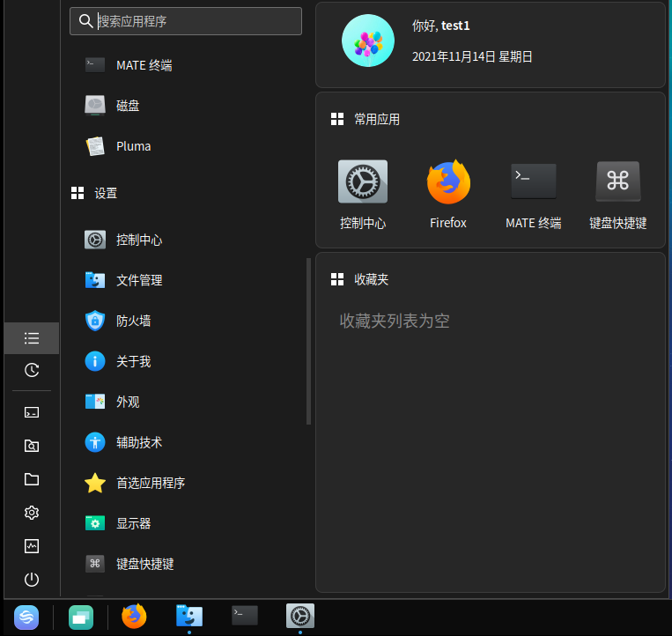
Task: Open 控制中心 in the 常用应用 panel
Action: [363, 194]
